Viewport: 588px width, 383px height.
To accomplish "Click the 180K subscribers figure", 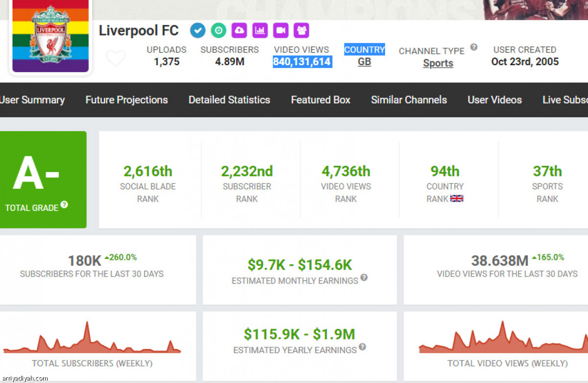I will [85, 261].
